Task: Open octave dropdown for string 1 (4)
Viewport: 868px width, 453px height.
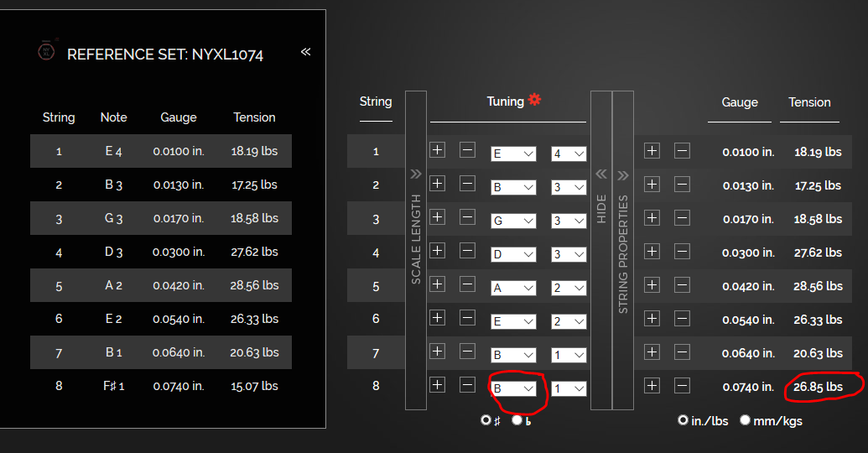Action: click(569, 154)
